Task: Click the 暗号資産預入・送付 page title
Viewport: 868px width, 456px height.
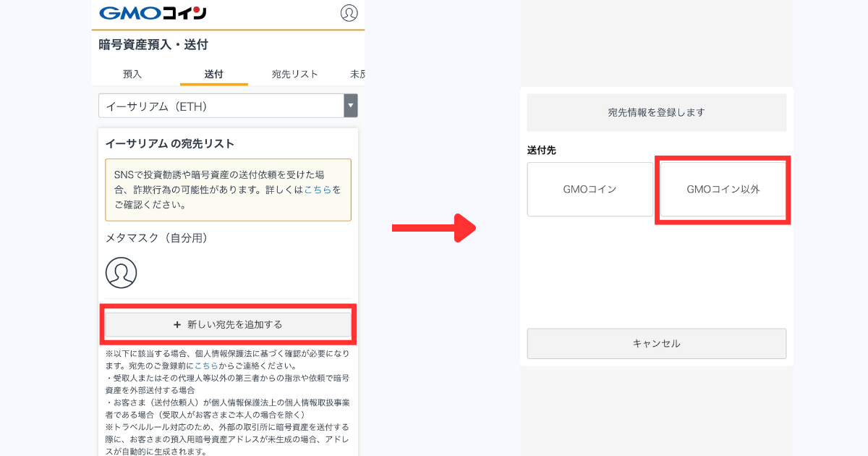Action: point(153,45)
